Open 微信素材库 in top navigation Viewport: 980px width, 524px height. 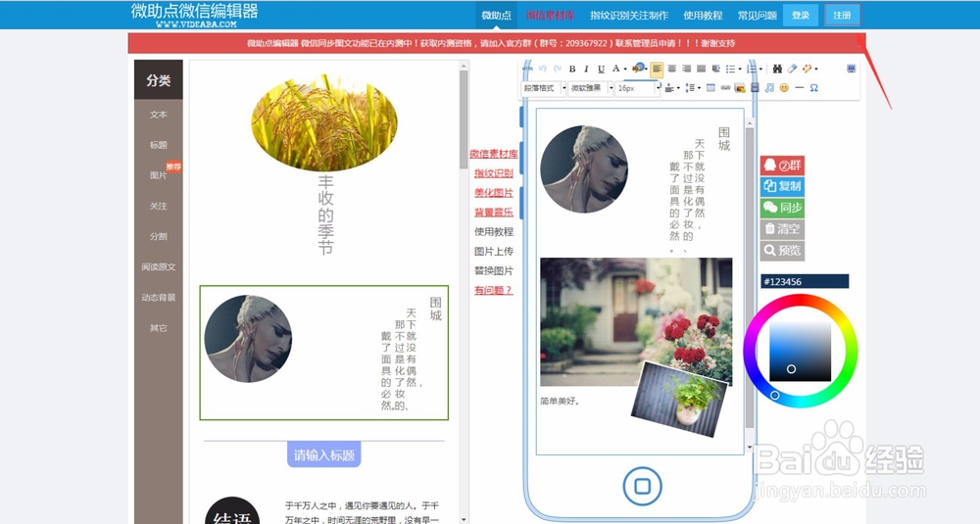[550, 15]
